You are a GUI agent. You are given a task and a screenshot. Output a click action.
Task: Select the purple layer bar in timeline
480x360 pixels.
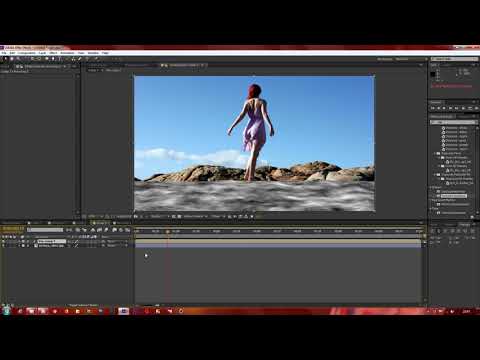click(278, 245)
